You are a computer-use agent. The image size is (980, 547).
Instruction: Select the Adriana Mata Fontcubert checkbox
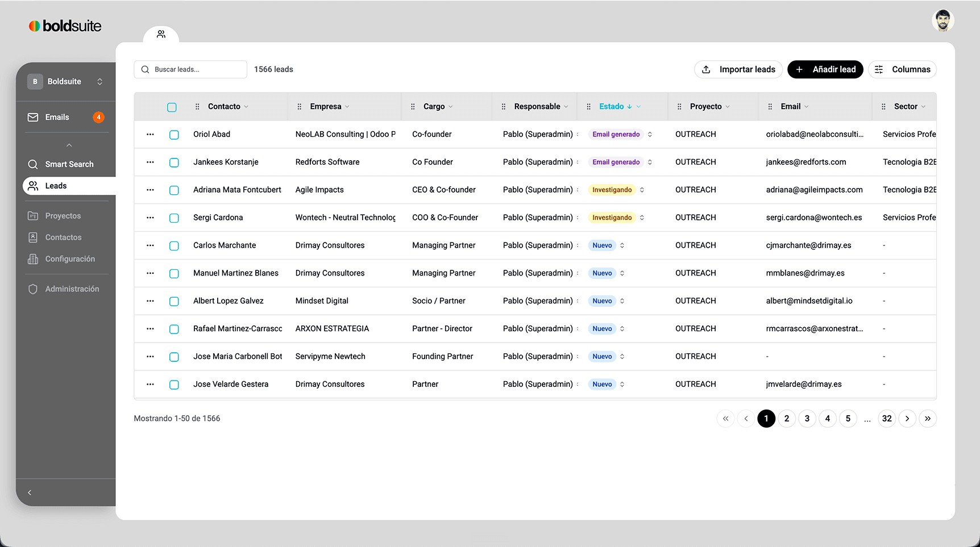pyautogui.click(x=174, y=190)
